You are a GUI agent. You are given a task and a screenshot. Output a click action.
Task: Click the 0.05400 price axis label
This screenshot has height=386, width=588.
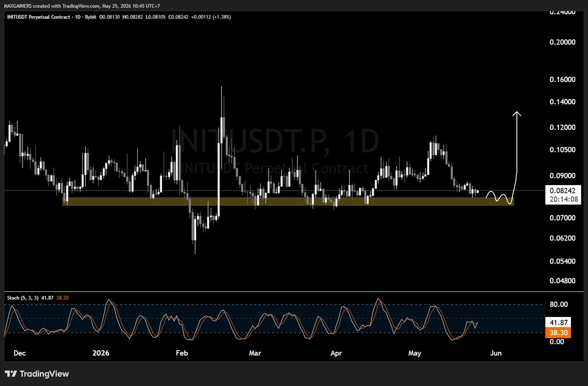point(562,261)
